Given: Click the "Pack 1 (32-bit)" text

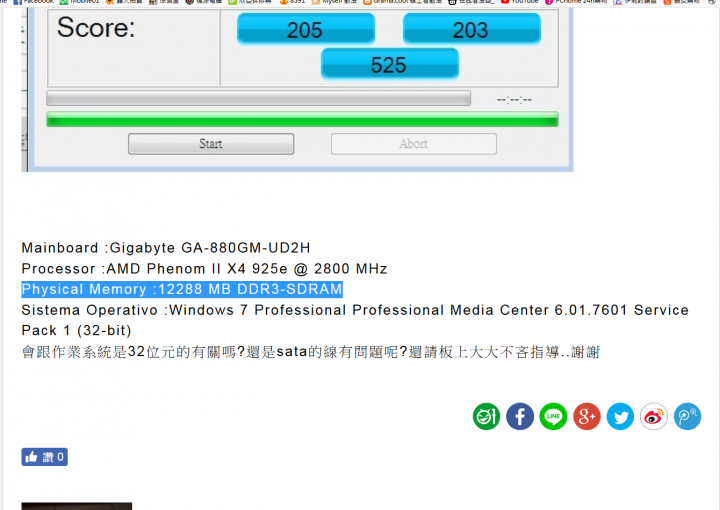Looking at the screenshot, I should [76, 331].
